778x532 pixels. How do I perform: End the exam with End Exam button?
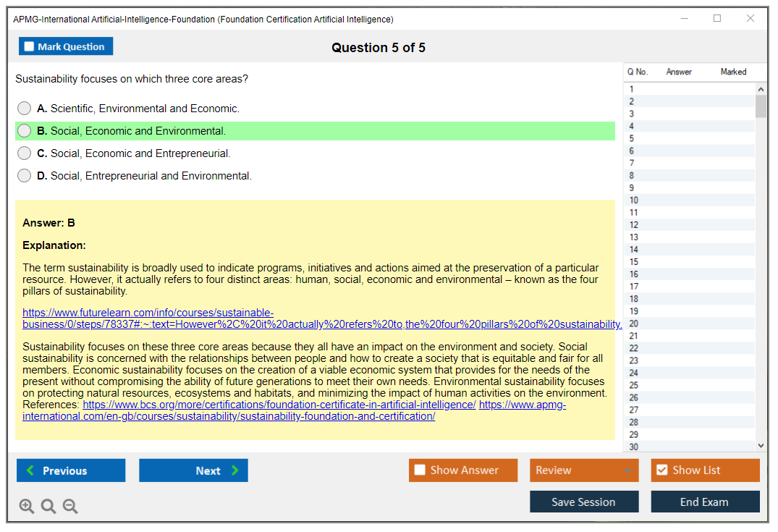click(705, 502)
